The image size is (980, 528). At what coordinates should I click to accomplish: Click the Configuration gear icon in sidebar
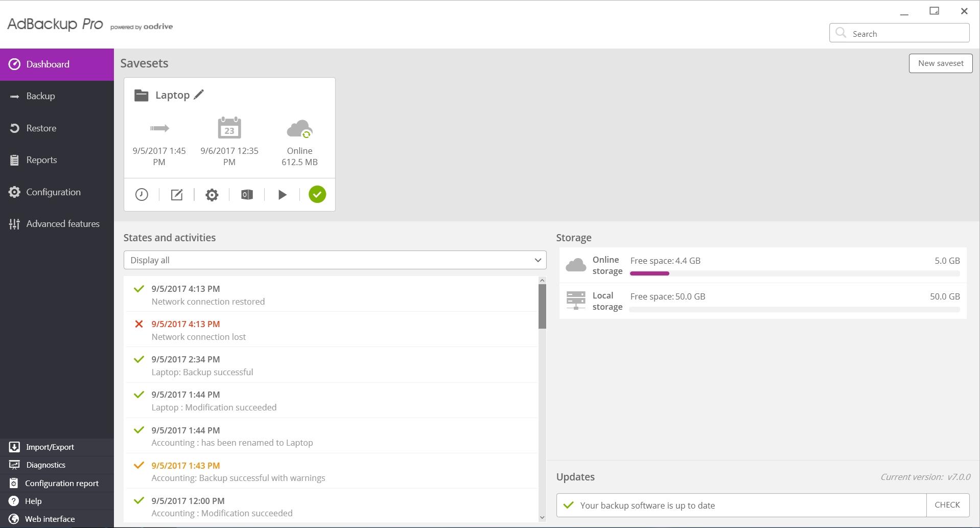[x=14, y=192]
